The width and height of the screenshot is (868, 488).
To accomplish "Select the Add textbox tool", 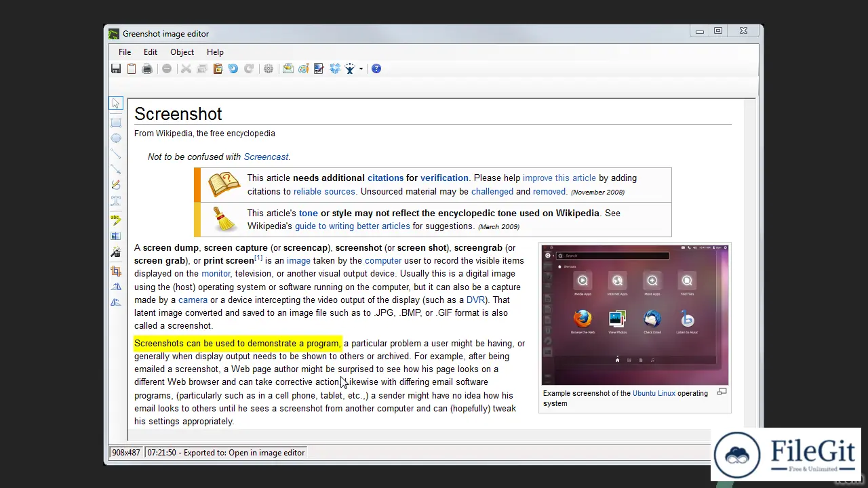I will 116,201.
